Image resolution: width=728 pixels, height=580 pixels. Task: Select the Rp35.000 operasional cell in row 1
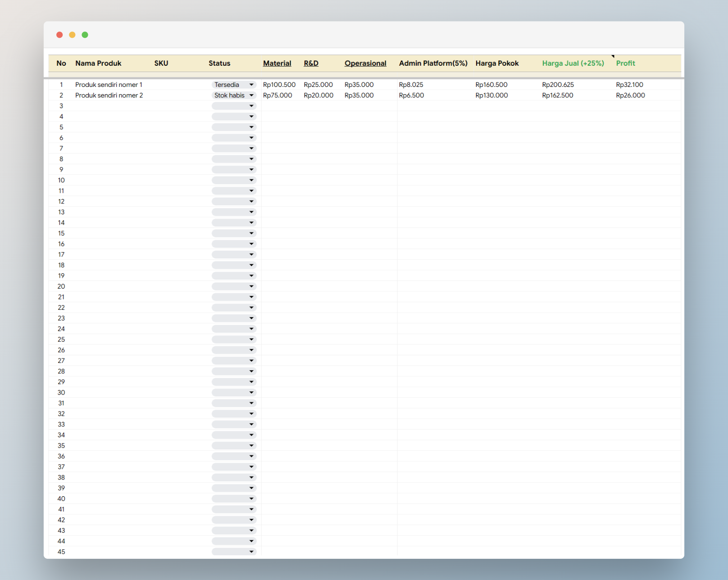point(359,85)
